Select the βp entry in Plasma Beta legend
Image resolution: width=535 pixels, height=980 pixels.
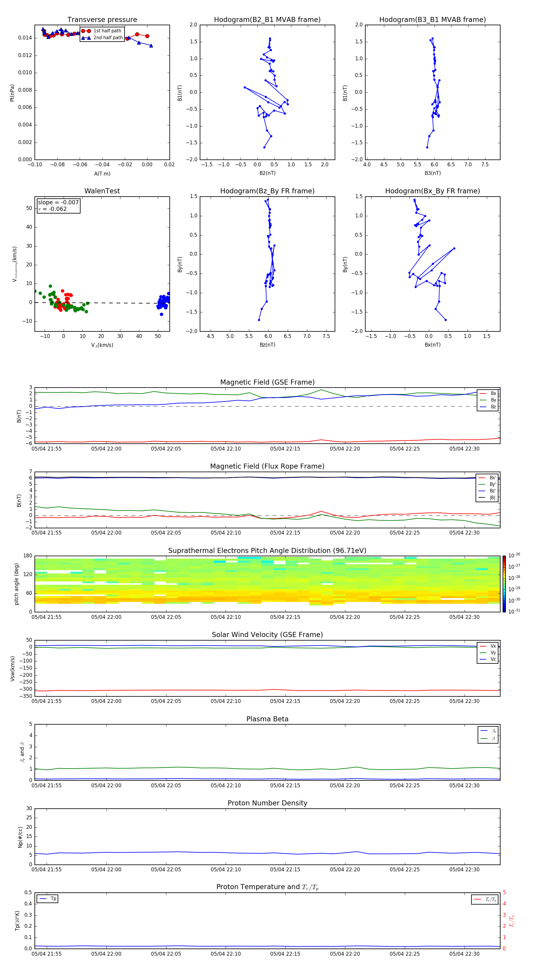(x=488, y=731)
